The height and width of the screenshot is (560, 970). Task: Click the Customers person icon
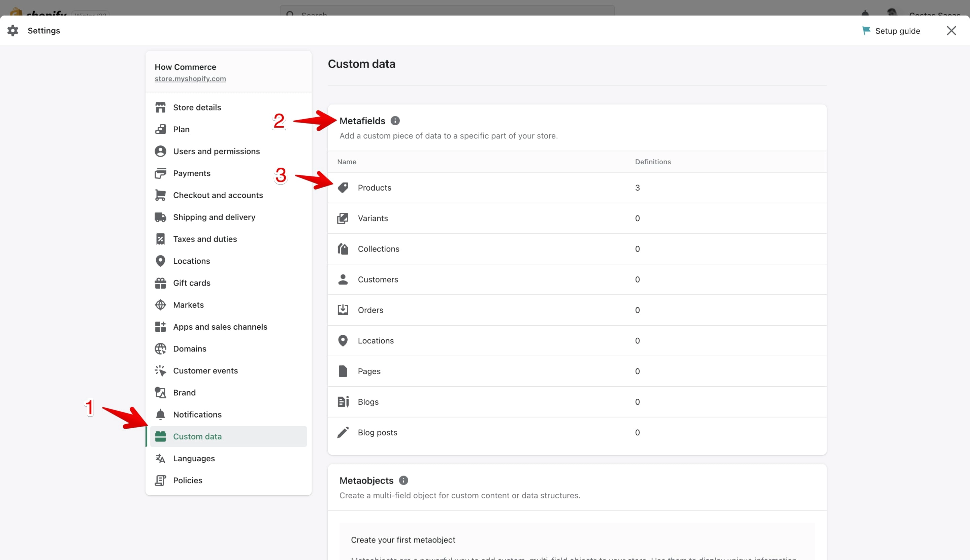pos(343,279)
